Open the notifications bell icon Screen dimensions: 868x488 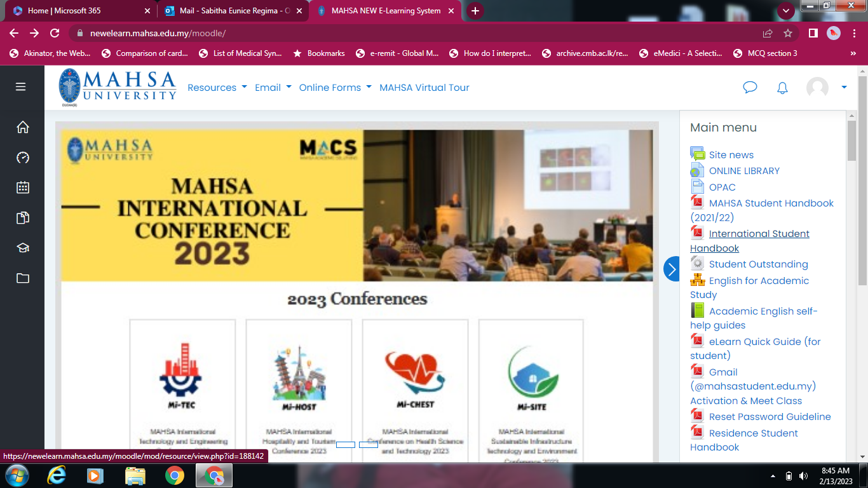(782, 88)
